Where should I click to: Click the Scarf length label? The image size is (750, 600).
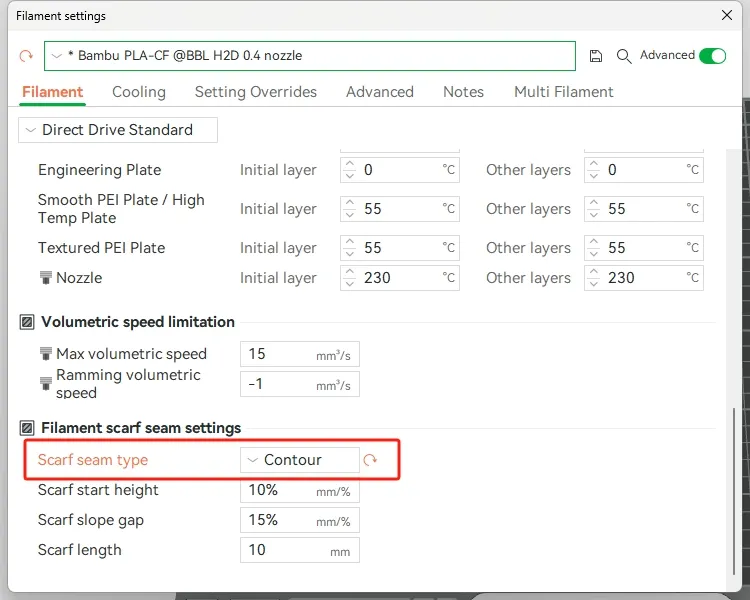click(x=79, y=550)
